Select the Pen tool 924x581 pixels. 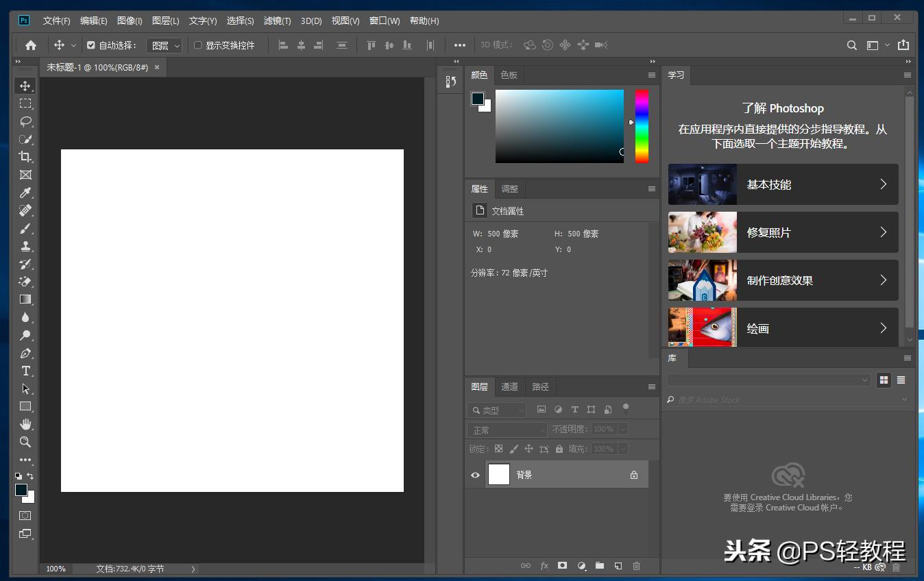(25, 353)
